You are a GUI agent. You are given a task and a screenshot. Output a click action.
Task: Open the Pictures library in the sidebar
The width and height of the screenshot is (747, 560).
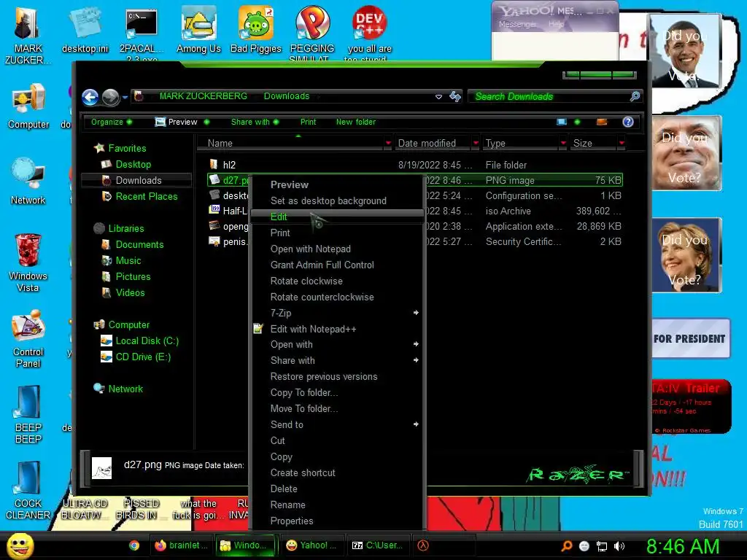click(x=133, y=276)
